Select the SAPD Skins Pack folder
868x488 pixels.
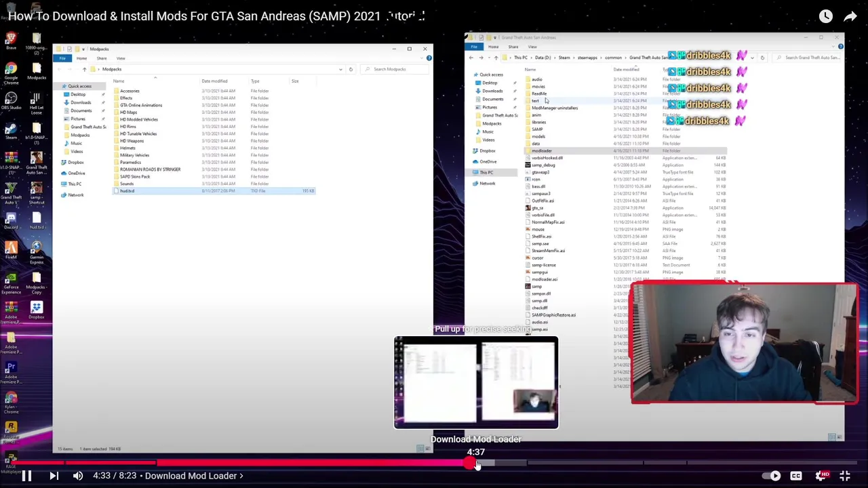pos(135,177)
